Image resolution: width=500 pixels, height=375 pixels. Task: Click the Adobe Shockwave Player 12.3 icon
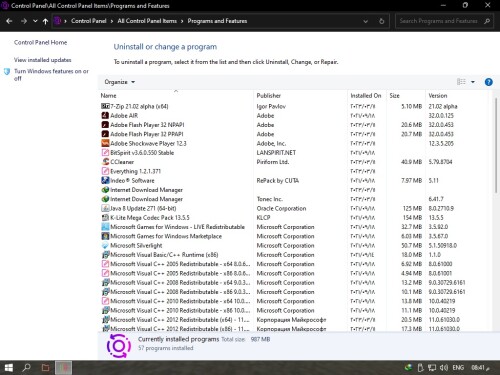[x=105, y=143]
